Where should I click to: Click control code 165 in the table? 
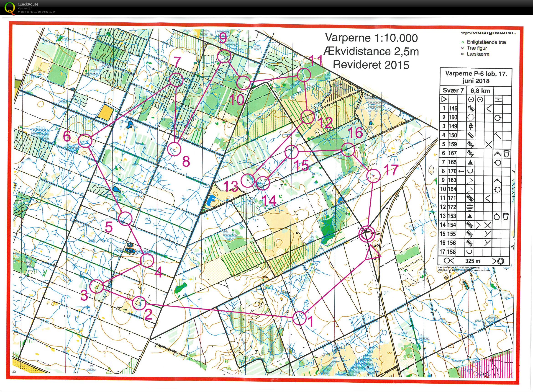pos(453,162)
